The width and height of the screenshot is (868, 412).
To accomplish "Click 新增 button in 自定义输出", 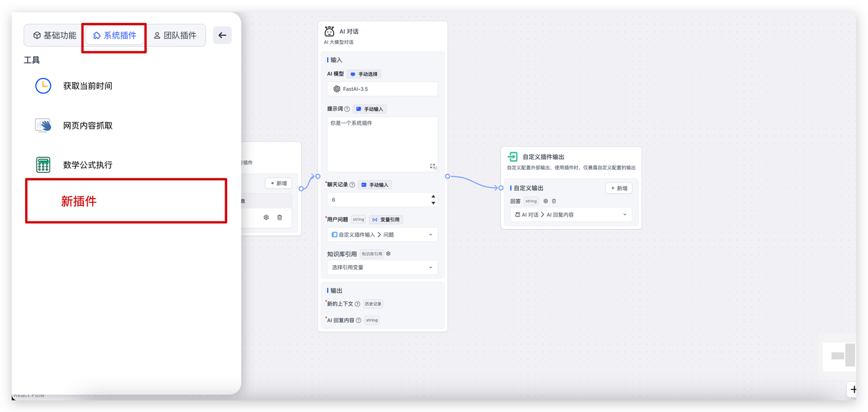I will (x=618, y=188).
